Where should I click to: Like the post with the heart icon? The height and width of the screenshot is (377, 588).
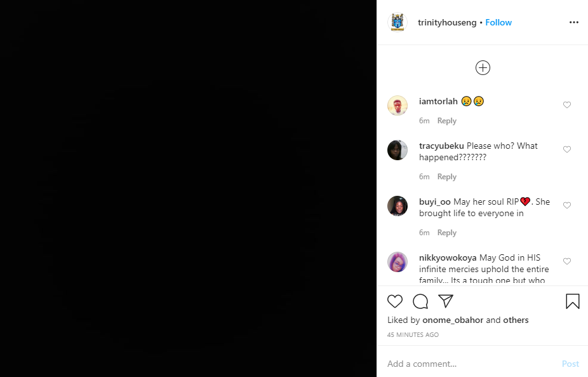(x=394, y=301)
